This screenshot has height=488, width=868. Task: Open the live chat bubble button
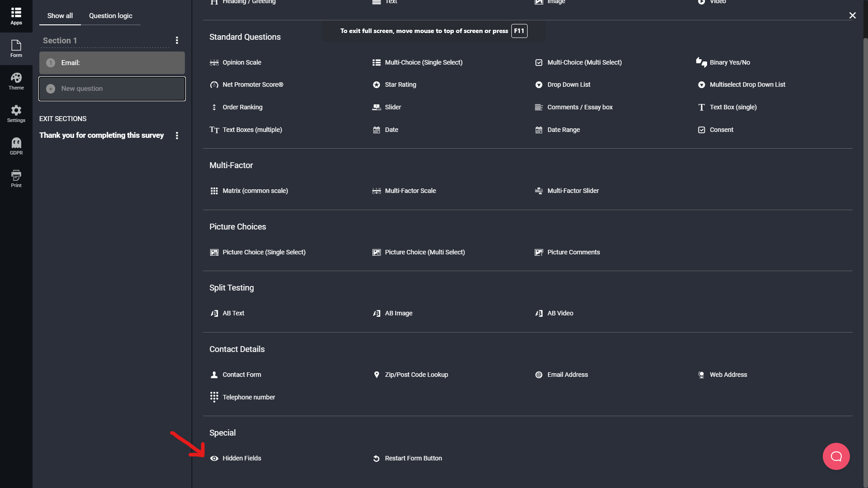click(836, 456)
